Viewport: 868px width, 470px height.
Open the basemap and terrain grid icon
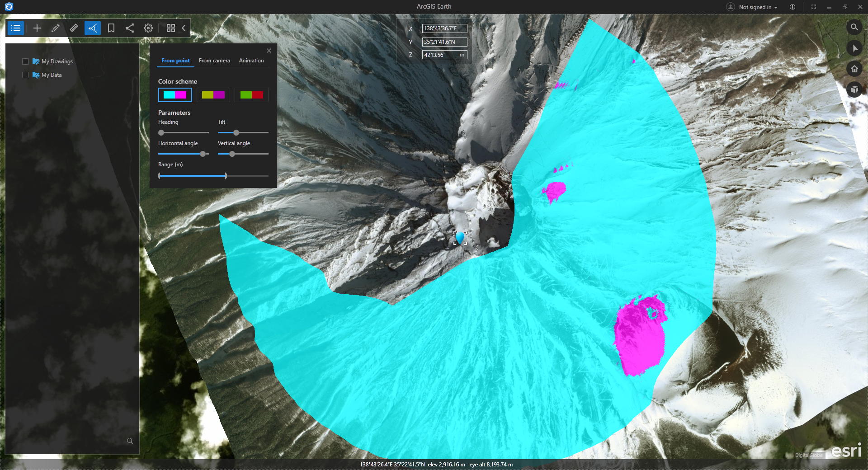[170, 28]
